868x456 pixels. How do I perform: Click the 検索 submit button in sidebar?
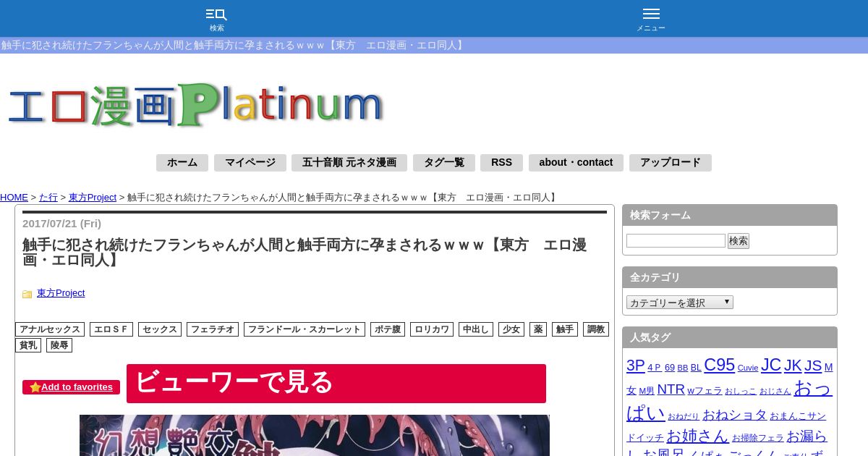coord(739,241)
